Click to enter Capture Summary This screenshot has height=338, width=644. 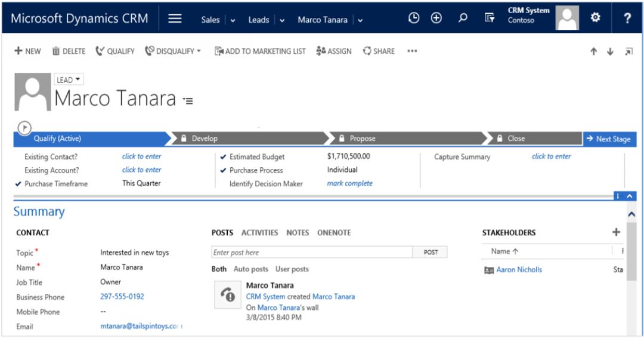(x=551, y=156)
